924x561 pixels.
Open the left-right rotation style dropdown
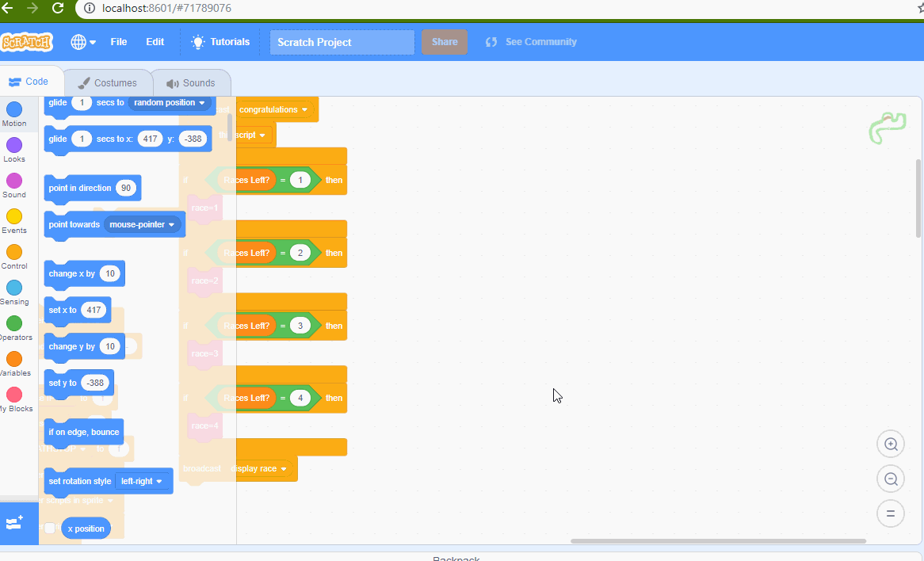141,482
